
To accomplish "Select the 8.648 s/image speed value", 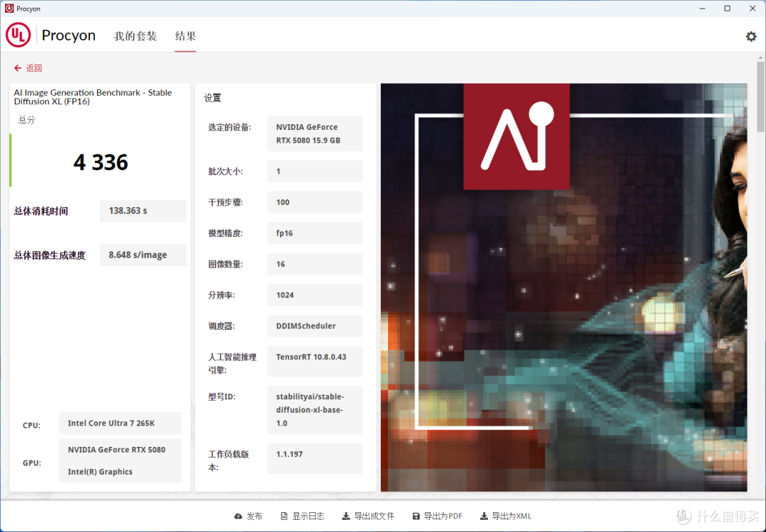I will click(x=143, y=255).
